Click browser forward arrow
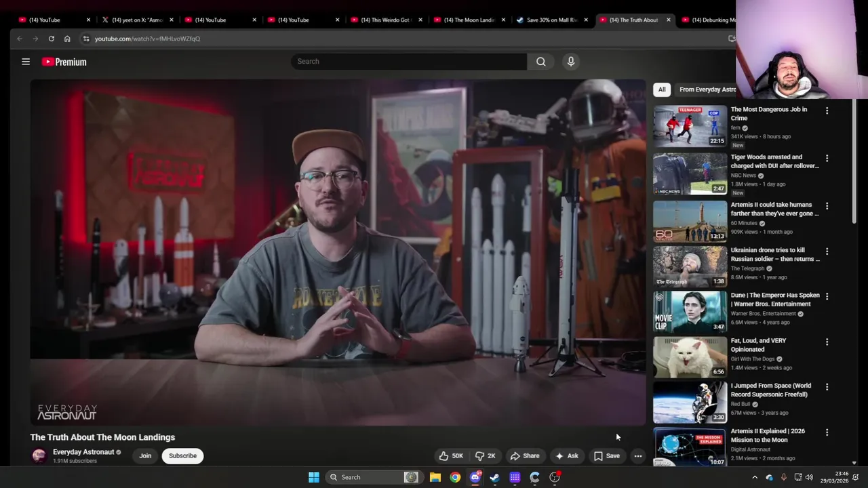Viewport: 868px width, 488px height. 35,39
